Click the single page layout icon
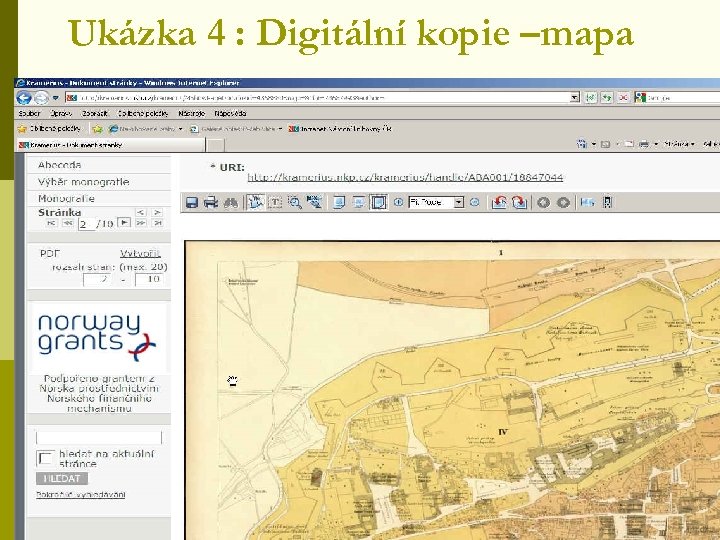Image resolution: width=720 pixels, height=540 pixels. tap(339, 202)
